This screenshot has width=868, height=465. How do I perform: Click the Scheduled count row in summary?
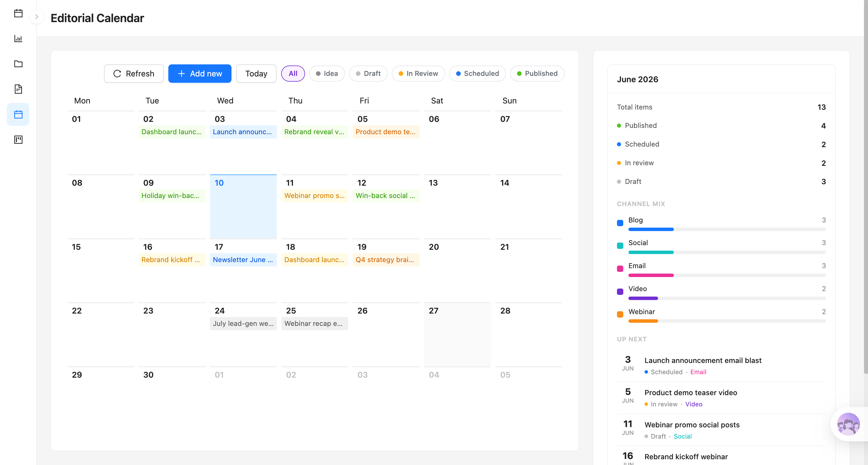point(721,144)
